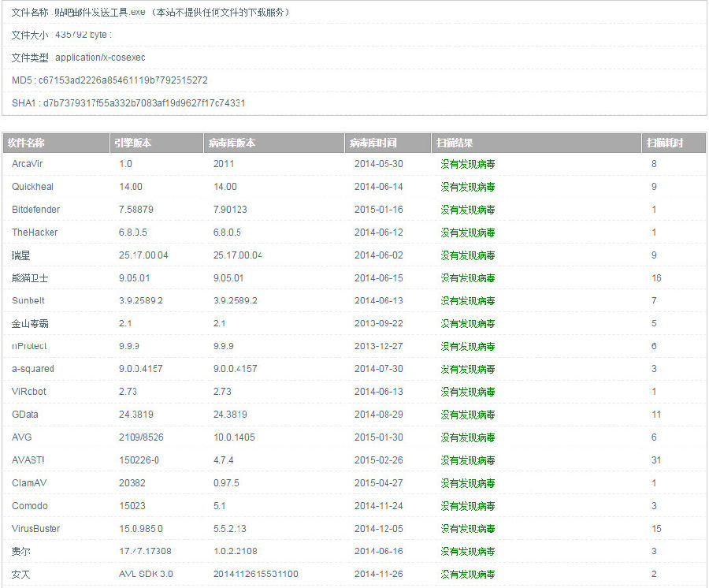Click the SHA1 hash value text
The width and height of the screenshot is (709, 588).
click(x=144, y=103)
